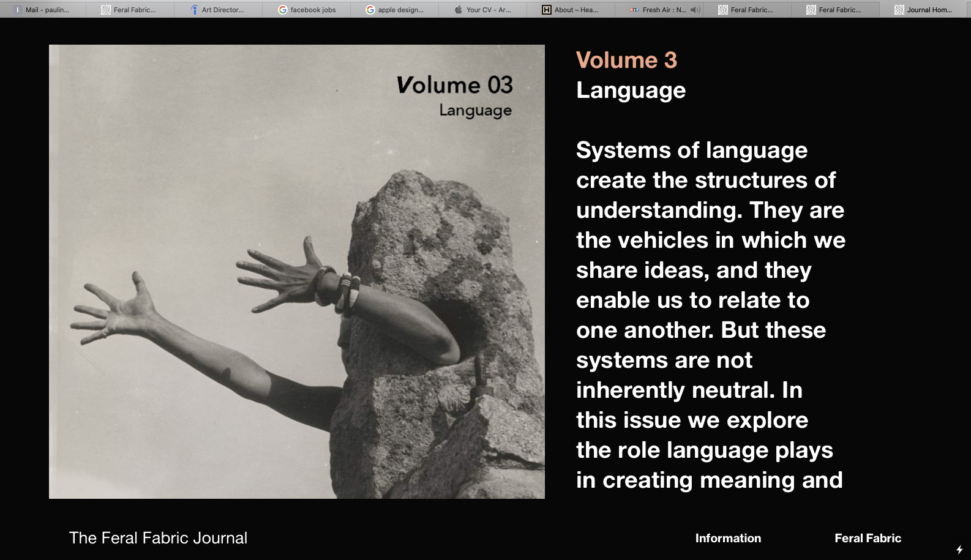
Task: Click the 'inherently neutral. In' text line
Action: pos(689,390)
